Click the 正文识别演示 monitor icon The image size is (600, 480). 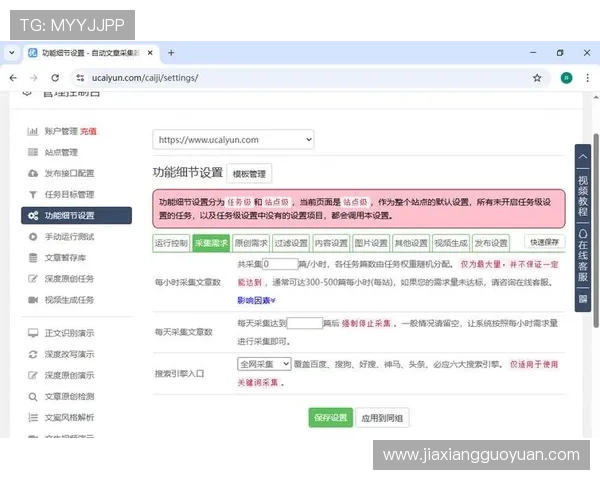click(x=33, y=333)
